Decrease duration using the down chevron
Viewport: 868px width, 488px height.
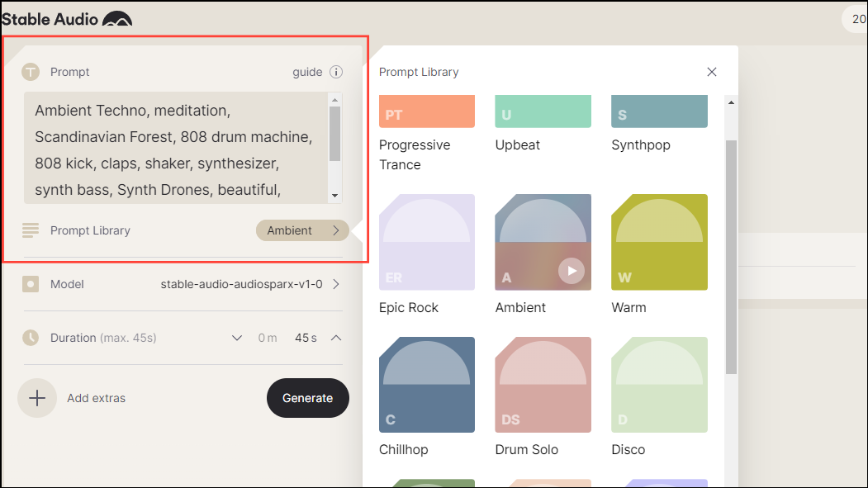(x=237, y=338)
